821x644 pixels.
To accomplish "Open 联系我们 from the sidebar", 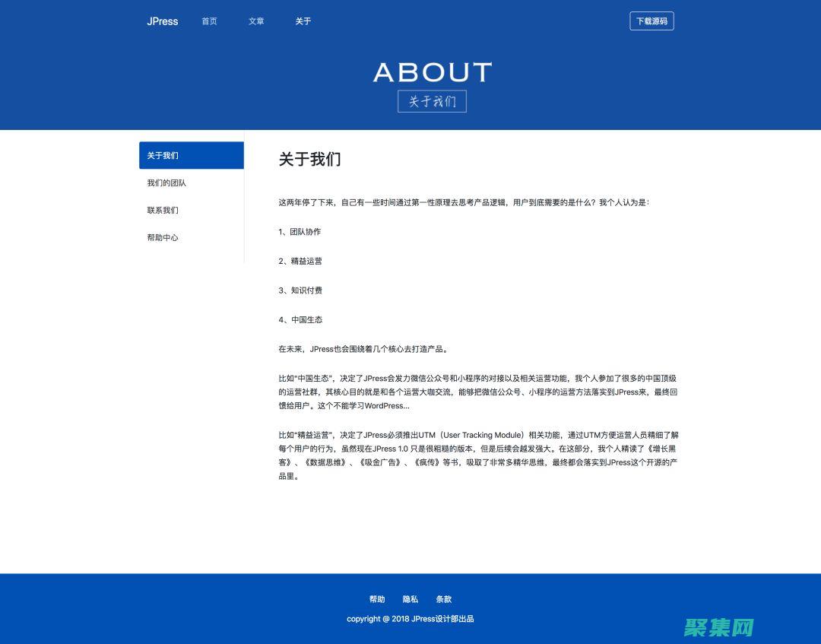I will click(x=162, y=210).
